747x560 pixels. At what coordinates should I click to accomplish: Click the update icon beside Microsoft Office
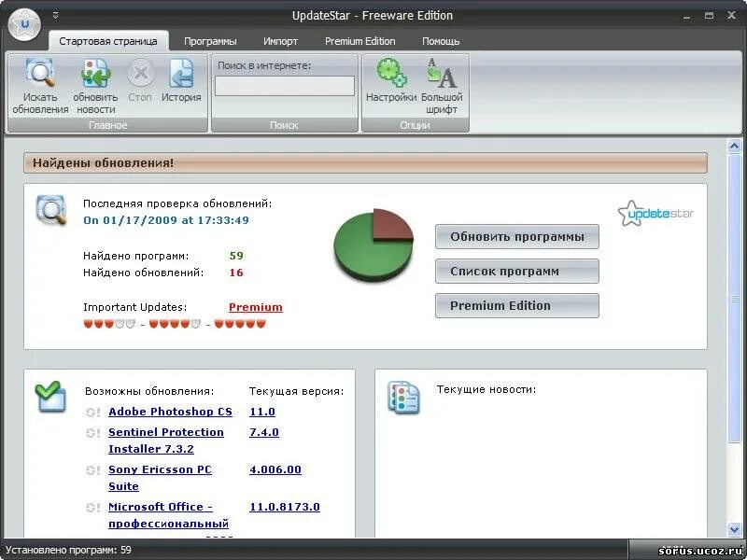[92, 507]
